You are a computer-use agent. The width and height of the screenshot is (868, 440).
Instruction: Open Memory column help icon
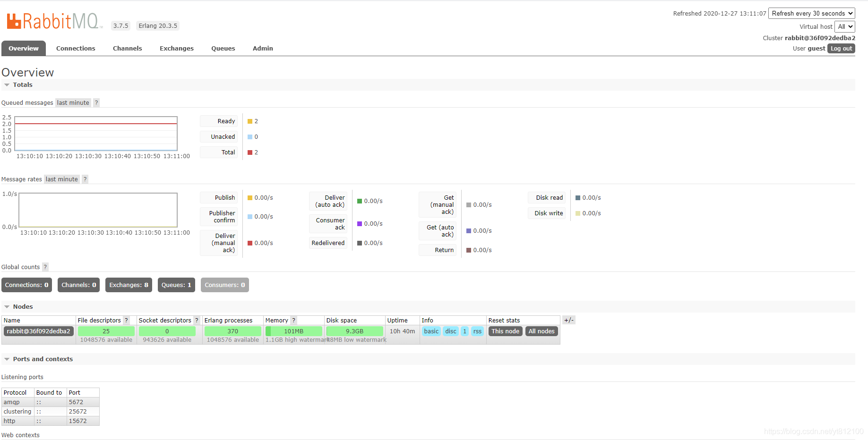(293, 320)
